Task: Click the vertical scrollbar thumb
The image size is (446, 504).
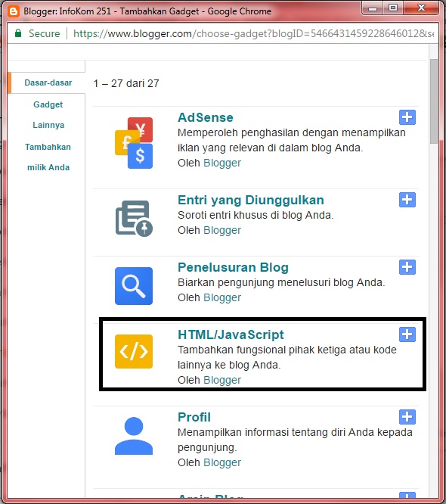Action: click(434, 101)
